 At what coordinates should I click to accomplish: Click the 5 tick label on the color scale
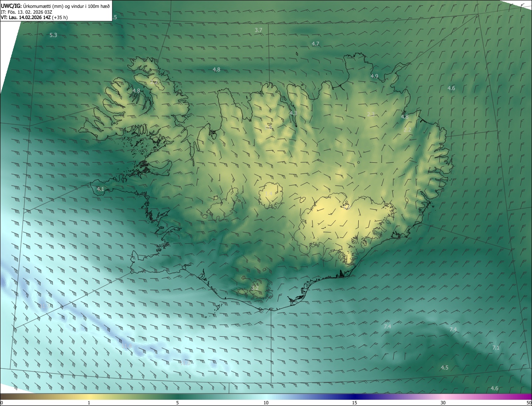coord(177,403)
